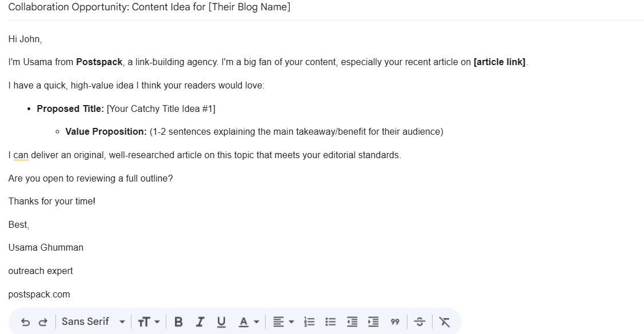This screenshot has width=644, height=334.
Task: Open the text color picker
Action: tap(248, 322)
